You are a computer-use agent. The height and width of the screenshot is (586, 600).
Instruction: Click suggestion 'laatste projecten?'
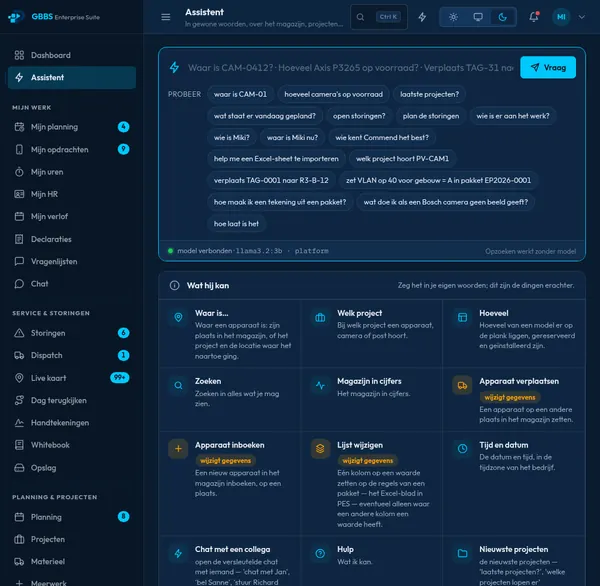tap(429, 94)
